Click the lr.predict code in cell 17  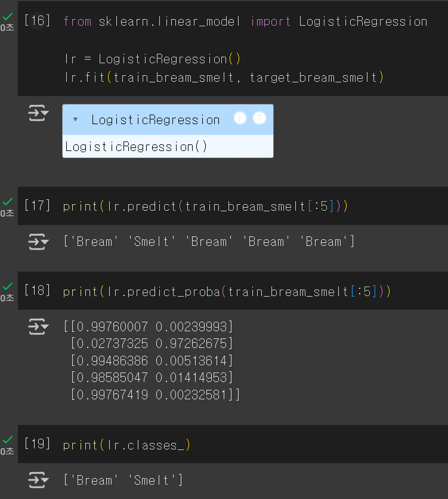(x=205, y=207)
